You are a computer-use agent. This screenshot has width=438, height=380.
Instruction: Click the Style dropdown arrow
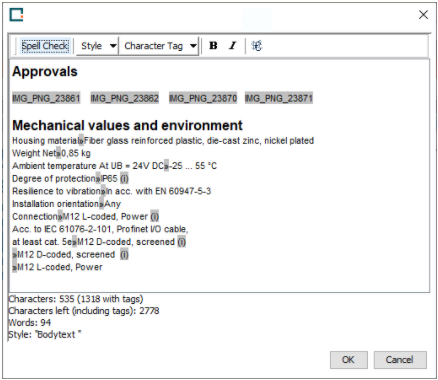click(x=113, y=46)
